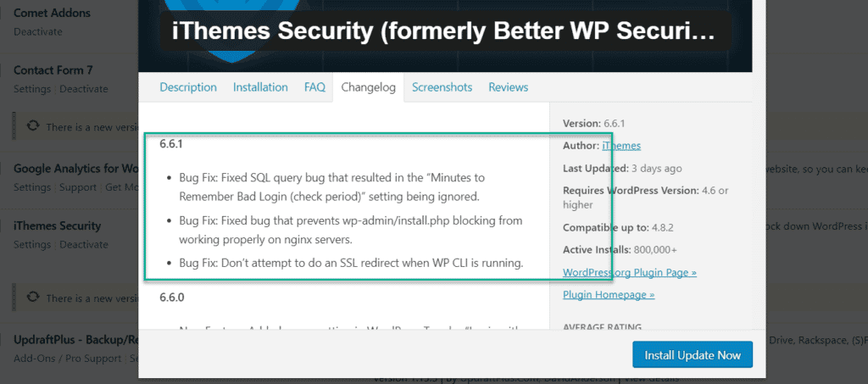This screenshot has height=384, width=868.
Task: Open the Plugin Homepage link
Action: (609, 295)
